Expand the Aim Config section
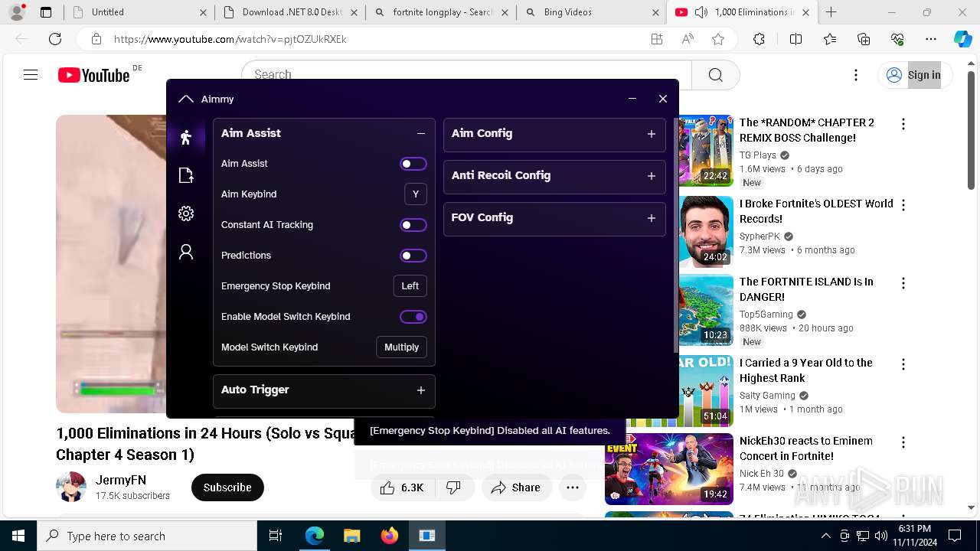The height and width of the screenshot is (551, 980). click(651, 134)
